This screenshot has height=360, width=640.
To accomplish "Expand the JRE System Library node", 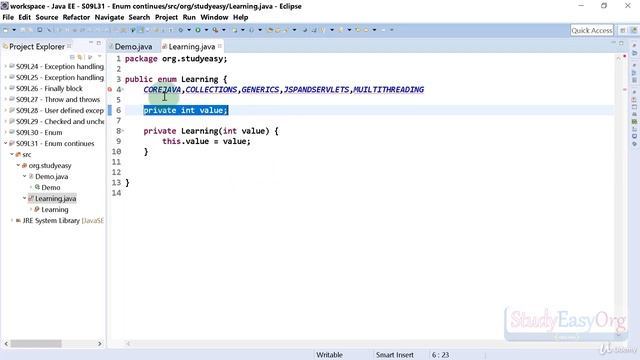I will pos(12,220).
